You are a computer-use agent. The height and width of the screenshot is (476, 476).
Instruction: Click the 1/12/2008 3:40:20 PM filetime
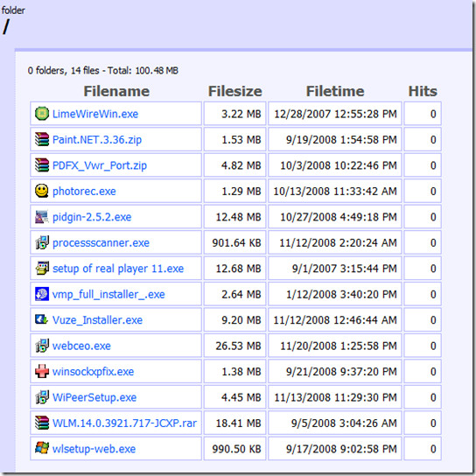tap(341, 295)
